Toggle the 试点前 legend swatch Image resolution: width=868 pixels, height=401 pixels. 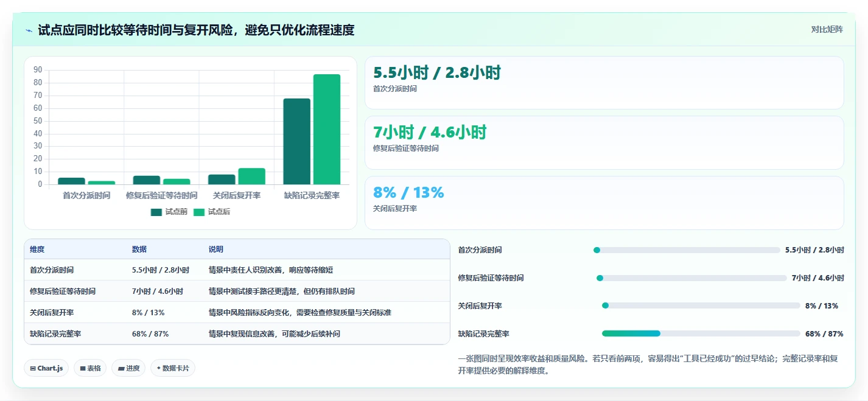point(156,212)
